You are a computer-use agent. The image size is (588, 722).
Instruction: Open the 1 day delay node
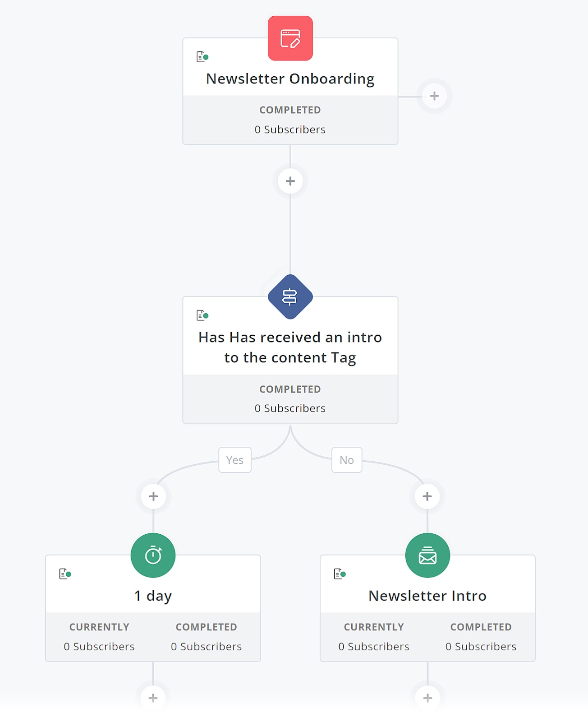tap(153, 595)
